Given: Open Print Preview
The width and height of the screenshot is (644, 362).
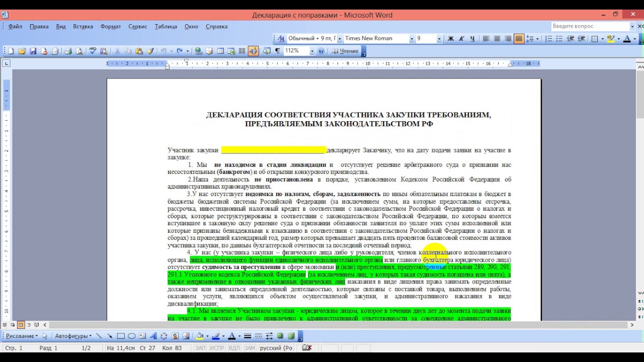Looking at the screenshot, I should click(x=79, y=51).
